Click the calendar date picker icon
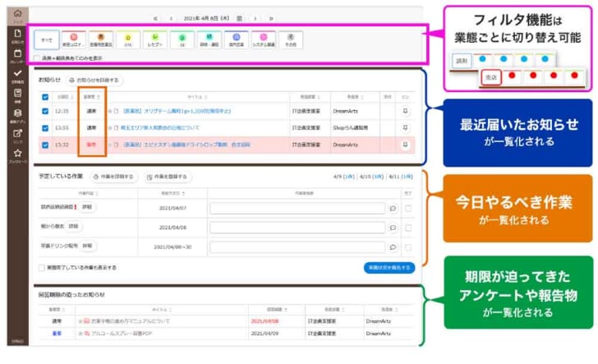This screenshot has width=598, height=364. (239, 17)
